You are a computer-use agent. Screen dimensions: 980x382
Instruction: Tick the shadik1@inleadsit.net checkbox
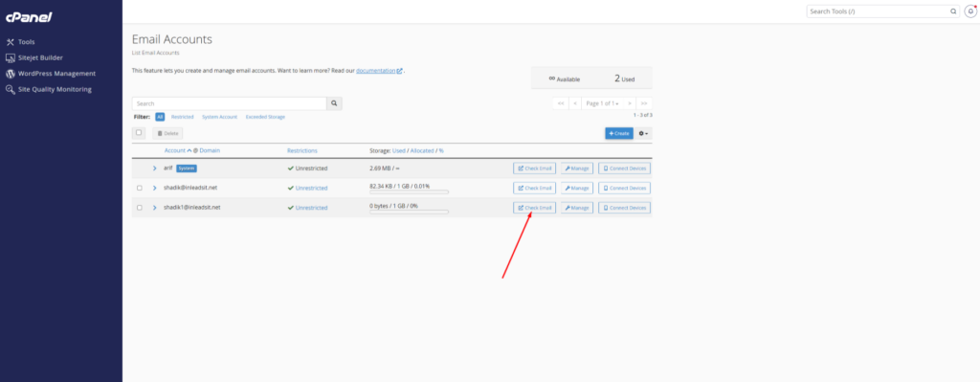click(140, 207)
